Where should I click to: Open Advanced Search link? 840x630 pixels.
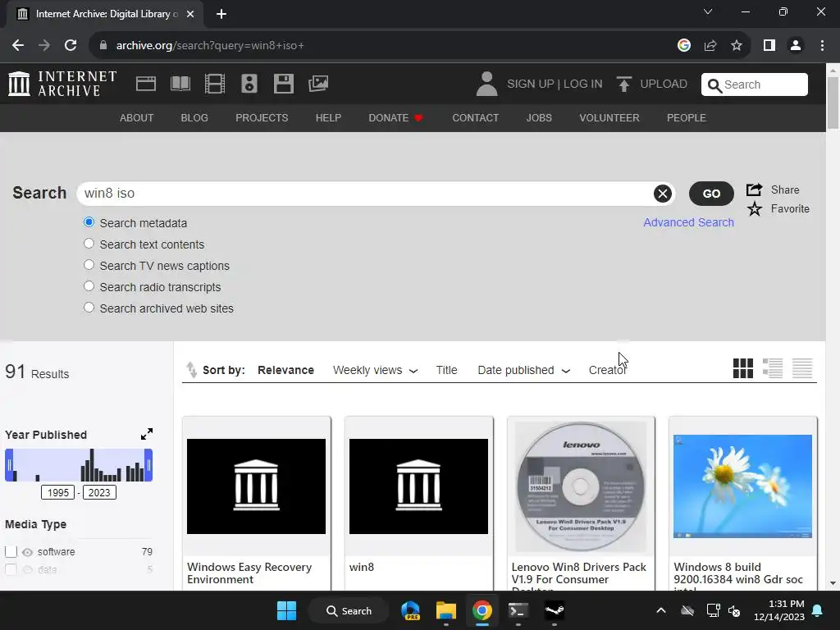[688, 222]
